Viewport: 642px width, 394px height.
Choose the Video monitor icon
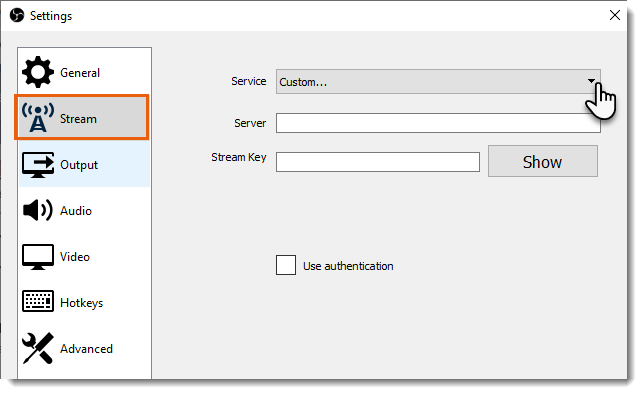[38, 257]
